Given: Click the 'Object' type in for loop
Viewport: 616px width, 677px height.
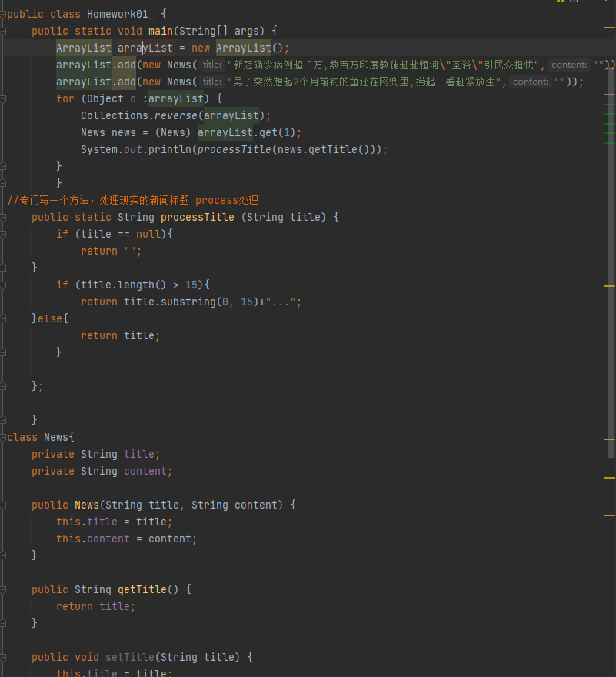Looking at the screenshot, I should point(105,99).
